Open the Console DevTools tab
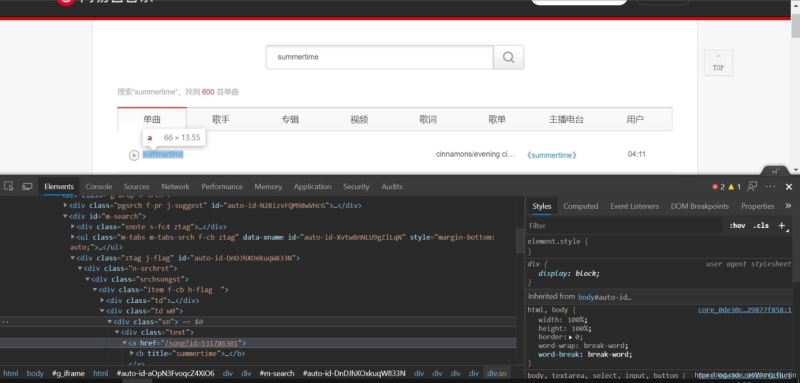Screen dimensions: 800x383 [x=98, y=187]
